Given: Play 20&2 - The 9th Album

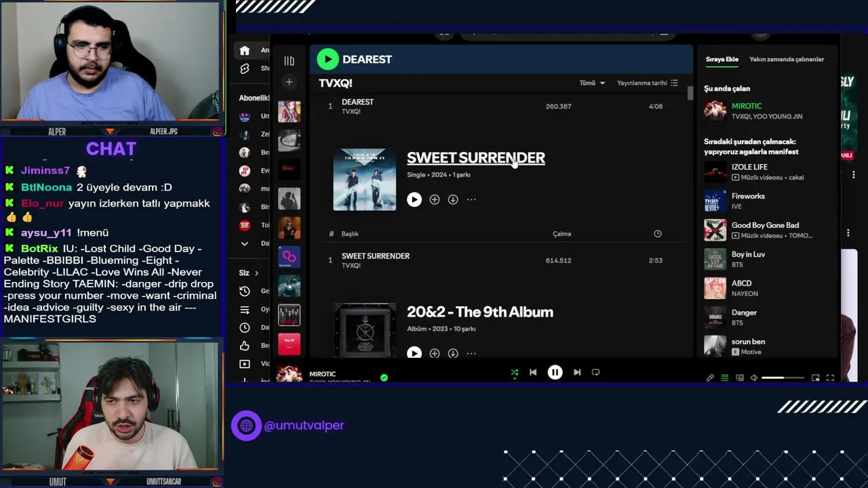Looking at the screenshot, I should coord(414,353).
